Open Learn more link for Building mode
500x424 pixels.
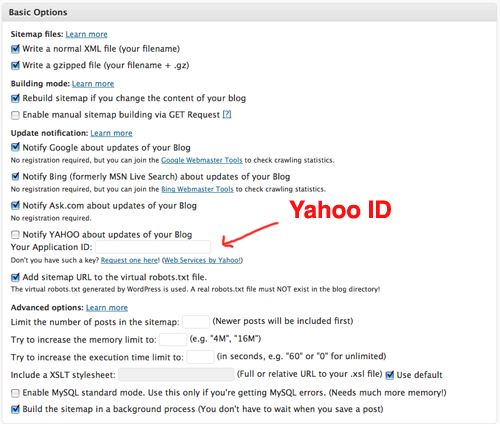[x=93, y=84]
